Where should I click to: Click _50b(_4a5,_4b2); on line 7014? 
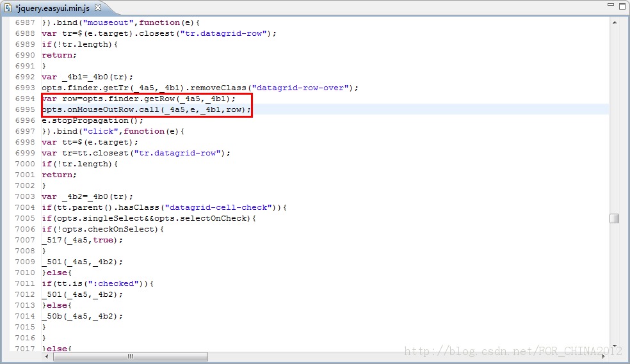[82, 316]
